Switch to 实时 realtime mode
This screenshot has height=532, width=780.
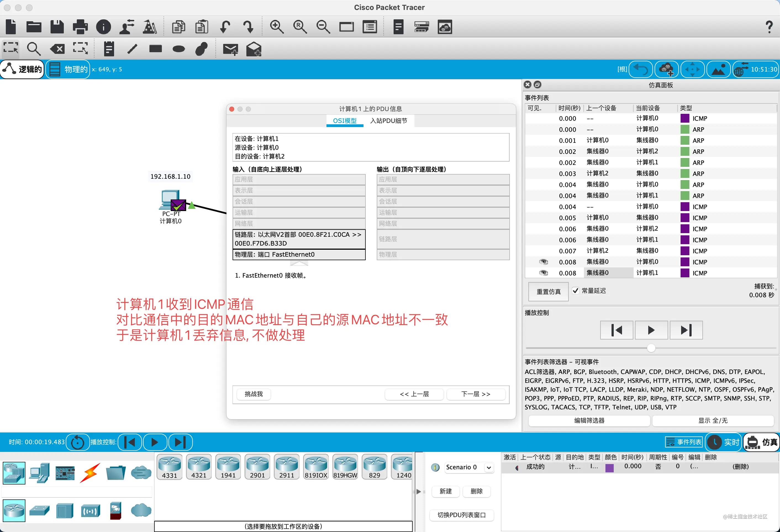724,442
